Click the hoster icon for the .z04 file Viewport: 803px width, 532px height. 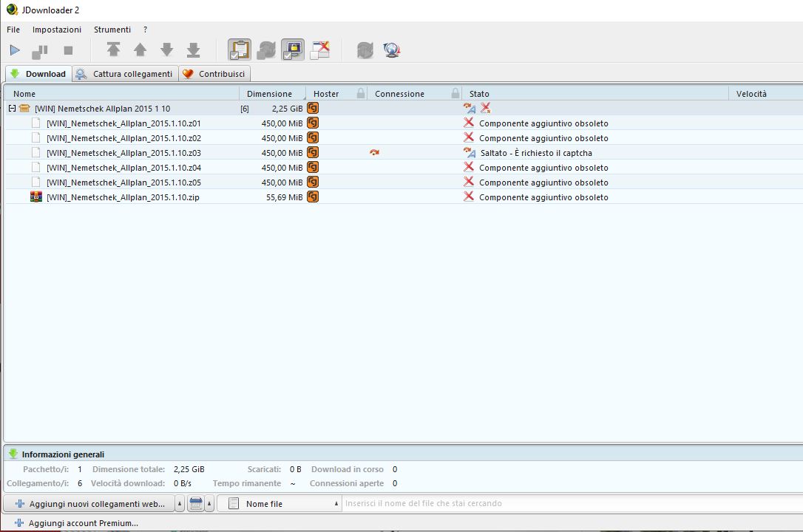click(x=312, y=167)
